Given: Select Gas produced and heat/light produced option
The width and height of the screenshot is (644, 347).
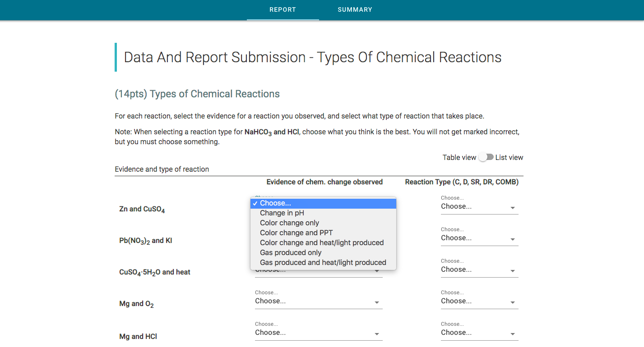Looking at the screenshot, I should 323,262.
